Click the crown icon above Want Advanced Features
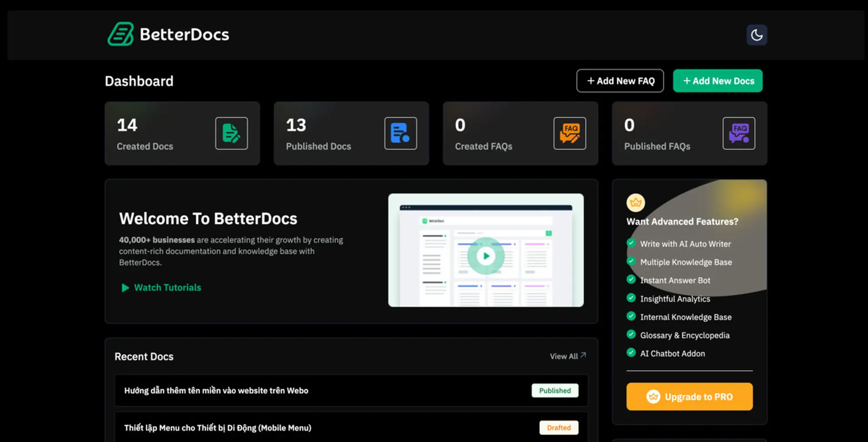Image resolution: width=868 pixels, height=442 pixels. tap(635, 203)
